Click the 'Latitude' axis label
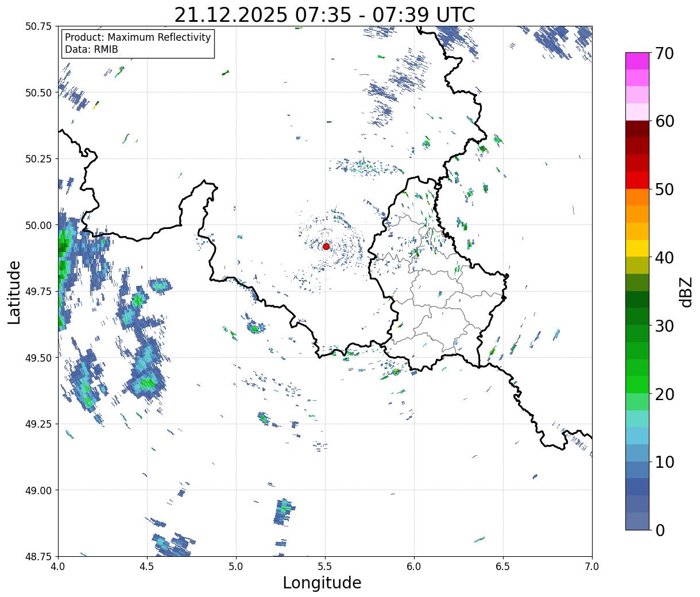Screen dimensions: 700x597 [14, 292]
